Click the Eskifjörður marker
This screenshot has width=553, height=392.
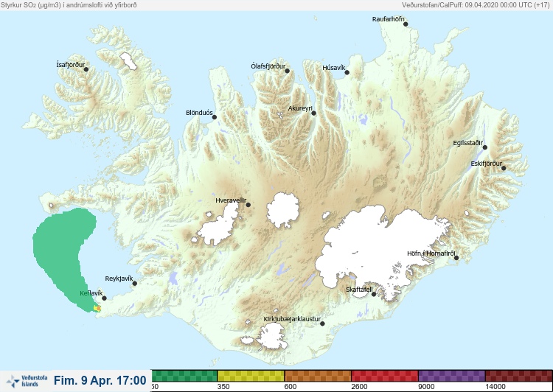(x=504, y=168)
